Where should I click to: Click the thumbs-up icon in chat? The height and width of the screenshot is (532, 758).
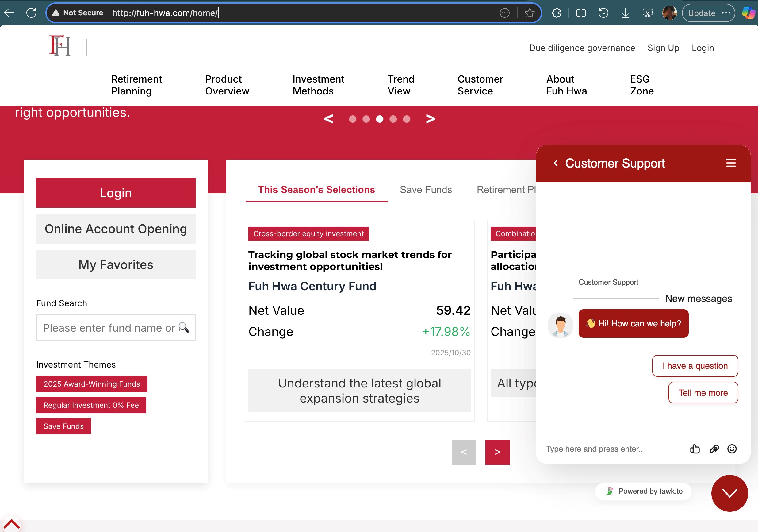coord(695,449)
